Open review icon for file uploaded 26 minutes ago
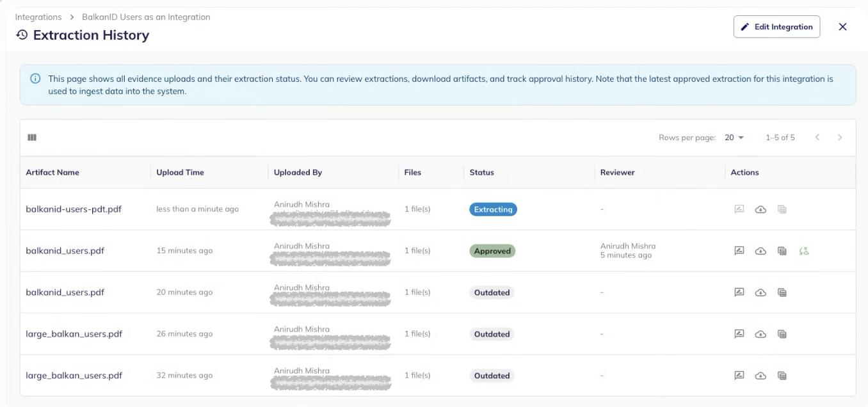Viewport: 868px width, 407px height. (739, 334)
